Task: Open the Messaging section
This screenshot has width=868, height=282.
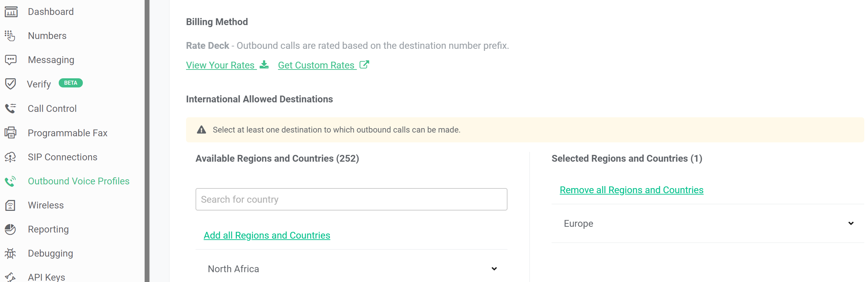Action: click(51, 60)
